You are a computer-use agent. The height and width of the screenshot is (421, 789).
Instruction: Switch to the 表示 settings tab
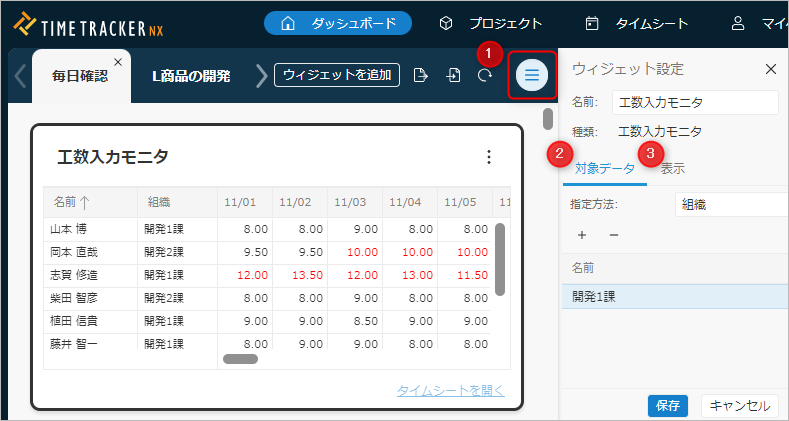[673, 168]
